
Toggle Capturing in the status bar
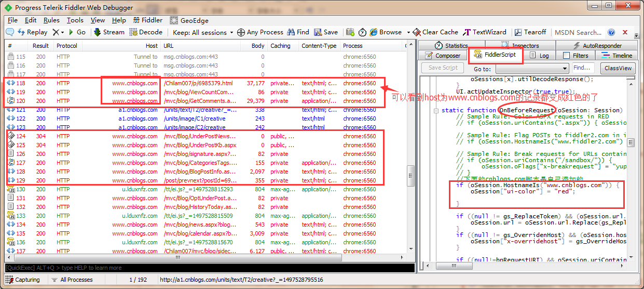[23, 280]
